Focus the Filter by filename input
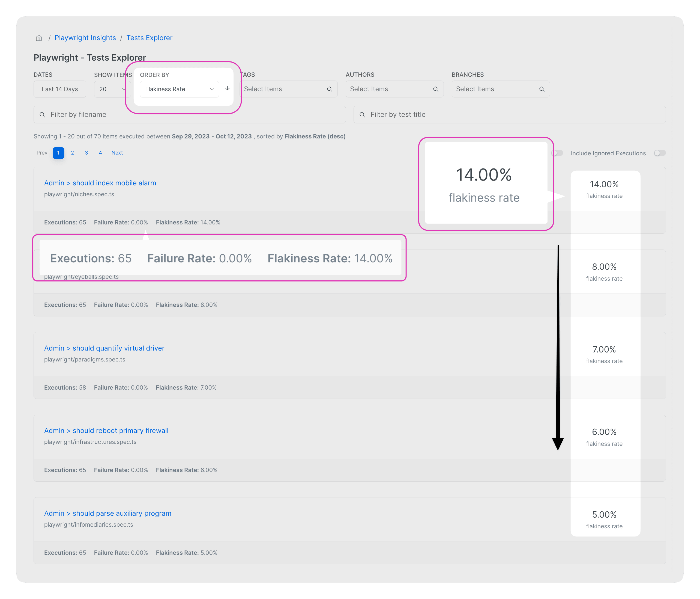The image size is (700, 599). (x=190, y=115)
